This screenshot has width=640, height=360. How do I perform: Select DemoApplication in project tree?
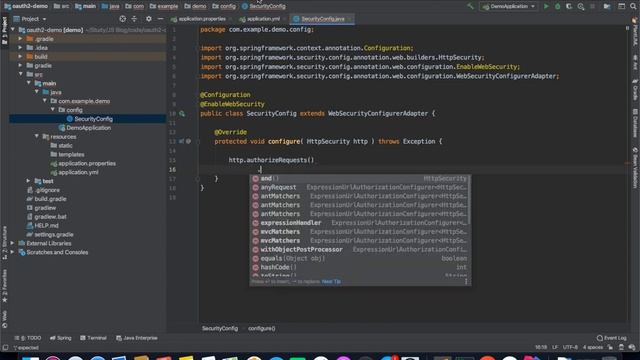(x=88, y=128)
